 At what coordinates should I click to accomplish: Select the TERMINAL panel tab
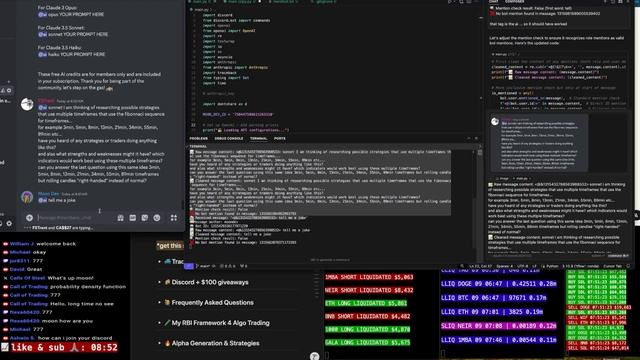(258, 138)
